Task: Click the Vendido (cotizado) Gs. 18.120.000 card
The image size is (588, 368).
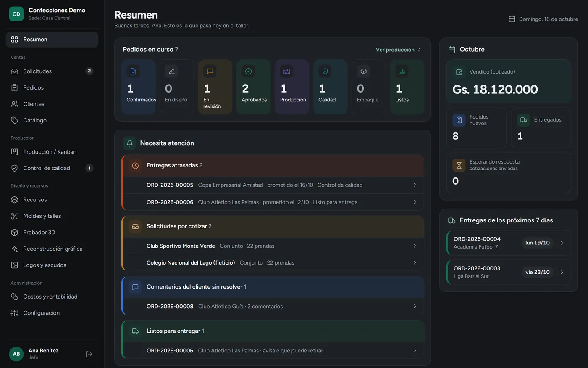Action: pos(509,82)
